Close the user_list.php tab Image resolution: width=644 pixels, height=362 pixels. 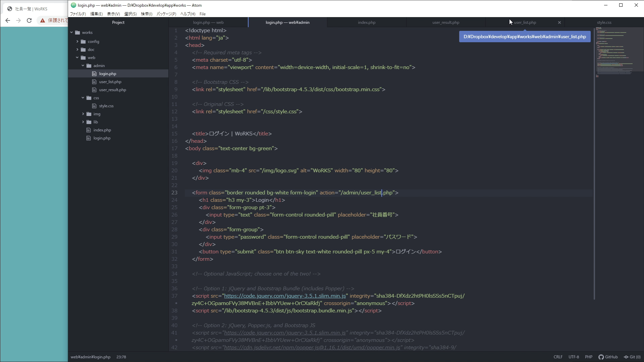[x=559, y=22]
